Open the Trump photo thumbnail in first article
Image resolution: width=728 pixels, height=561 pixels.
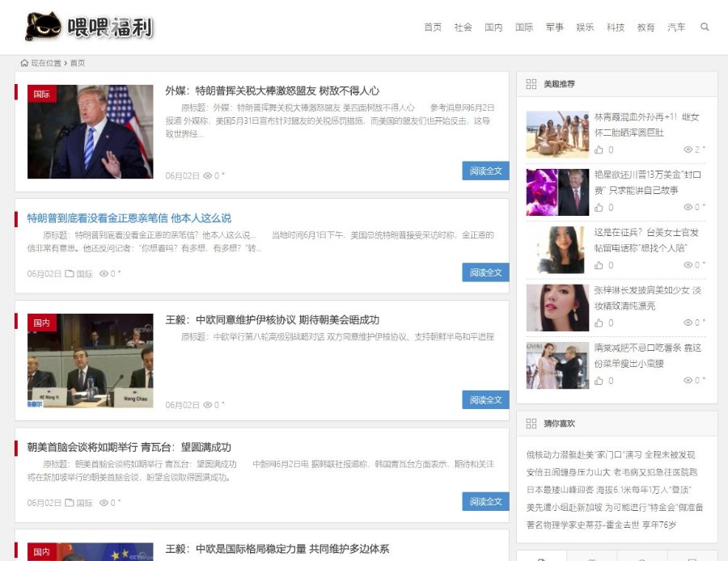90,132
